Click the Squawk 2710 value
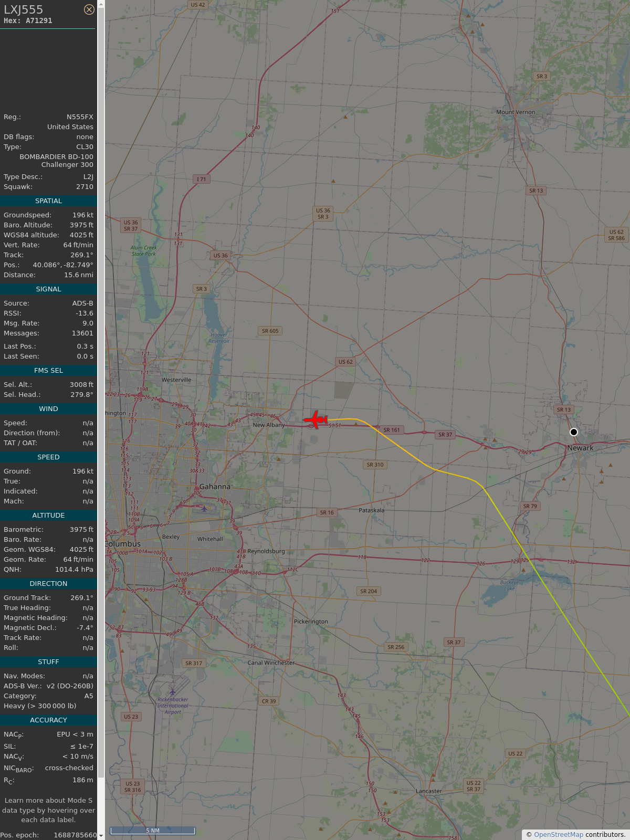This screenshot has height=840, width=630. (85, 187)
